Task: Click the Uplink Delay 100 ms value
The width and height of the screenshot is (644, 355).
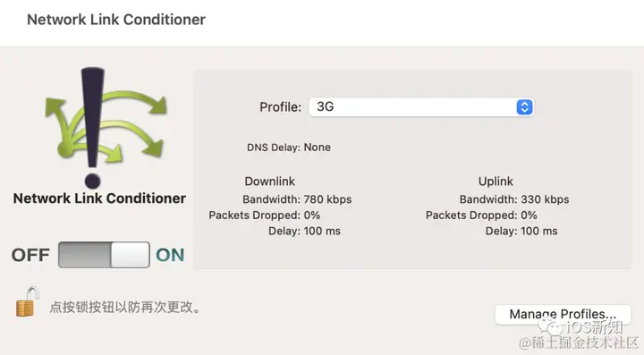Action: coord(539,231)
